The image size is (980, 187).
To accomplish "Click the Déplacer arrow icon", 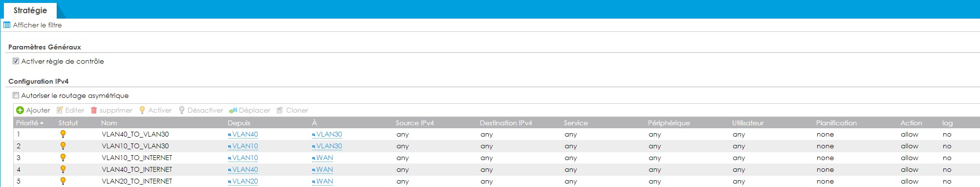I will click(233, 110).
